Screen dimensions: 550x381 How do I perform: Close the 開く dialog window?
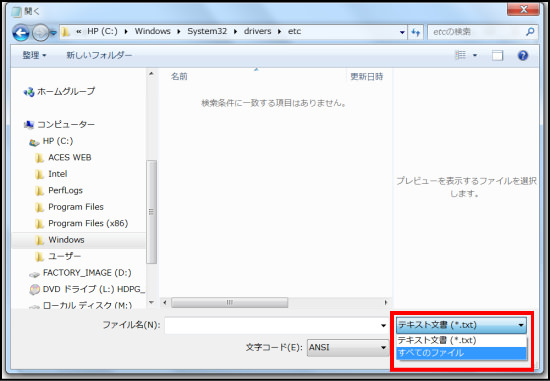pyautogui.click(x=523, y=9)
